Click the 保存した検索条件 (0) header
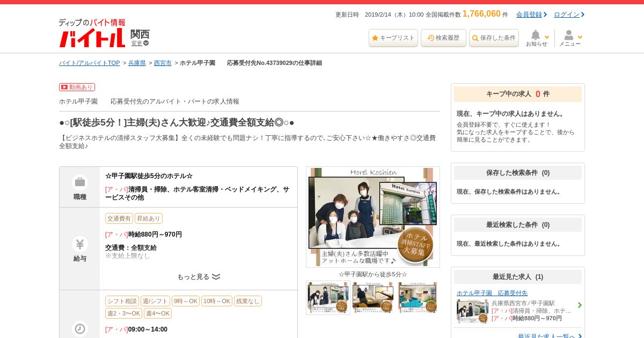 [x=518, y=173]
